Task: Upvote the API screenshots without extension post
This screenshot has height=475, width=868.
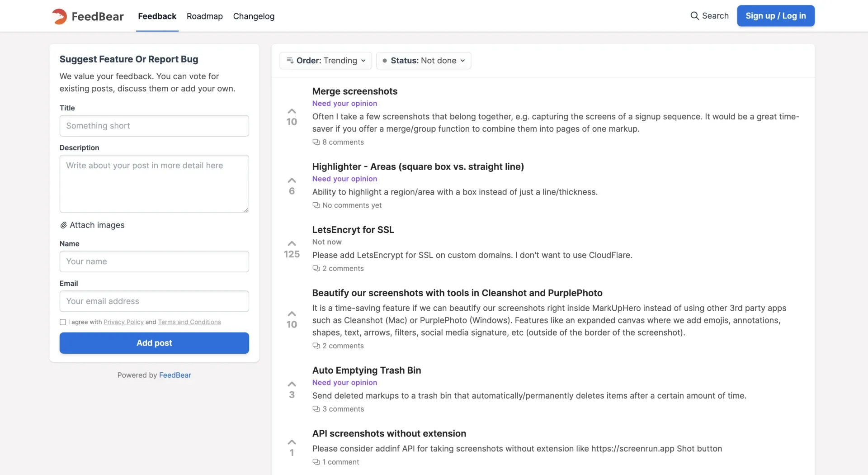Action: click(292, 442)
